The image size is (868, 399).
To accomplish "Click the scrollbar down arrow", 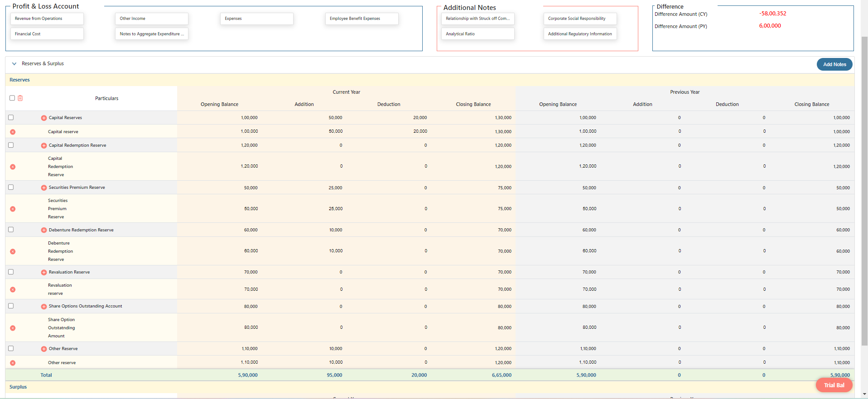I will coord(864,395).
